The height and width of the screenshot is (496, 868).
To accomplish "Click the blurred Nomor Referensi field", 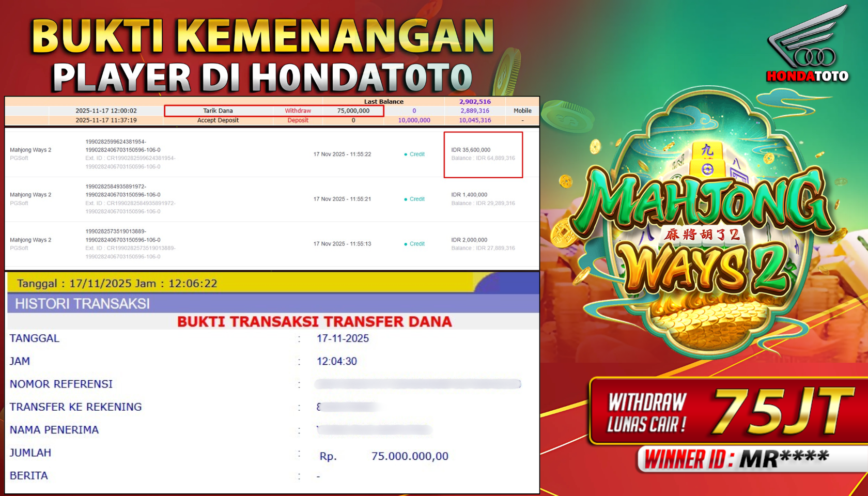I will coord(418,384).
